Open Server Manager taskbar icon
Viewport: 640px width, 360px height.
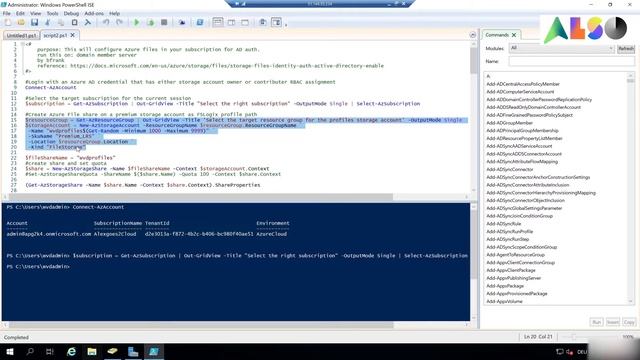[x=133, y=351]
